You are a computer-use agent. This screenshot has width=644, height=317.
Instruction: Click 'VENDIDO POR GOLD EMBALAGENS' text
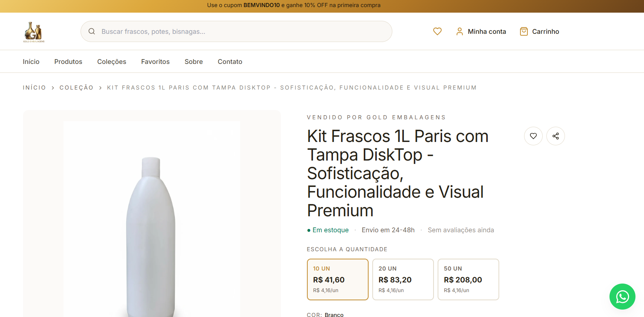point(376,117)
